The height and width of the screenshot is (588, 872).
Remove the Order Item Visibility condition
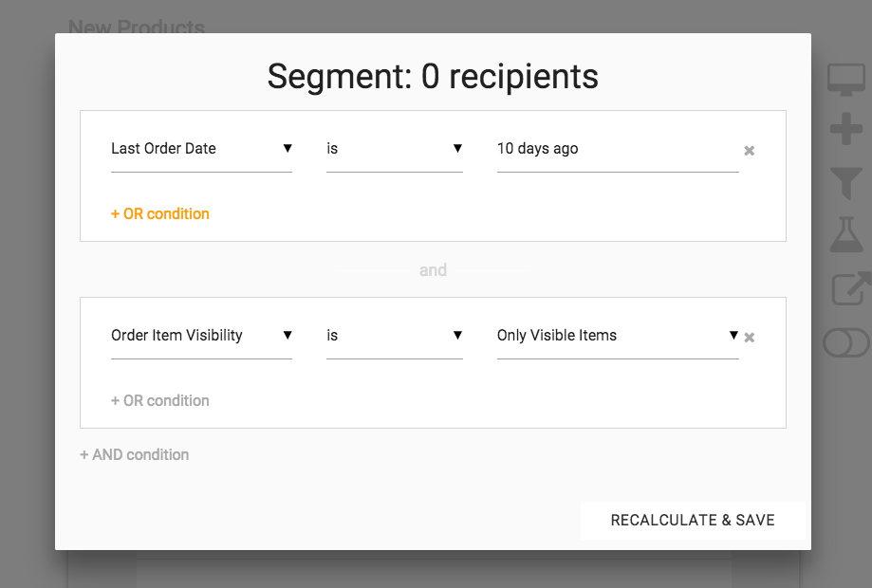(x=749, y=338)
